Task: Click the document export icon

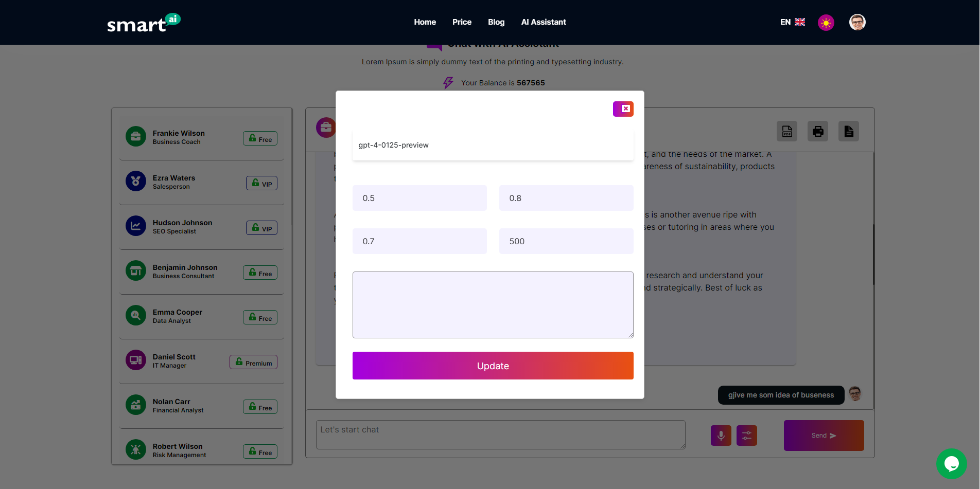Action: click(848, 132)
